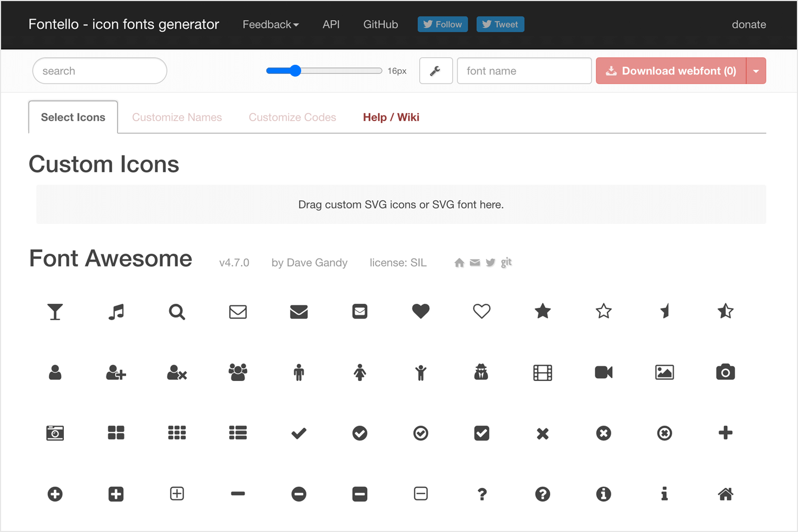Go to the API page

[331, 24]
